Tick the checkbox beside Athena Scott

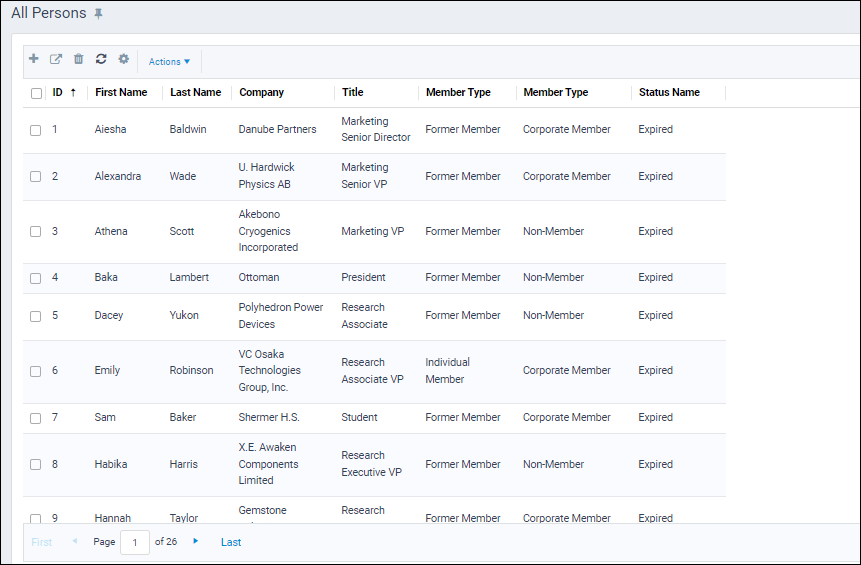[36, 231]
